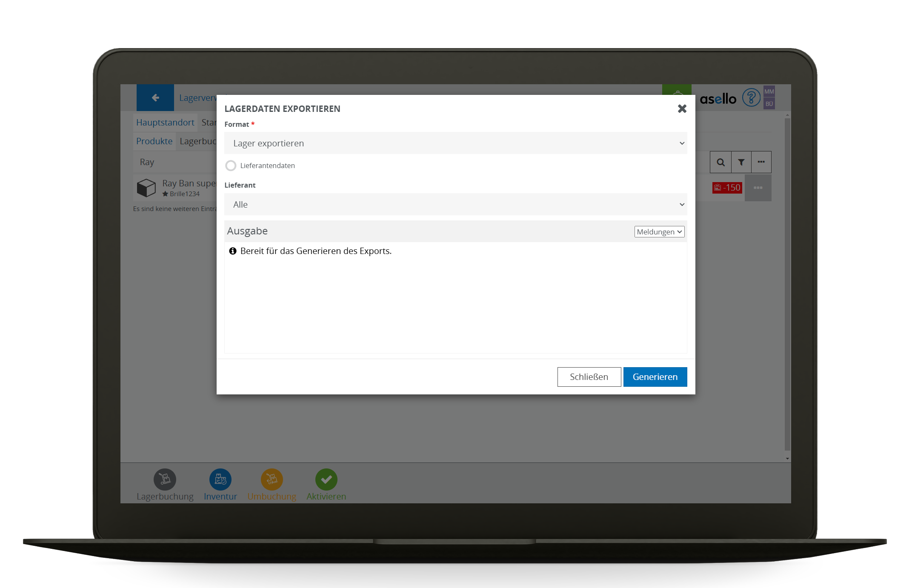
Task: Select the Lieferantendaten radio option
Action: click(x=231, y=166)
